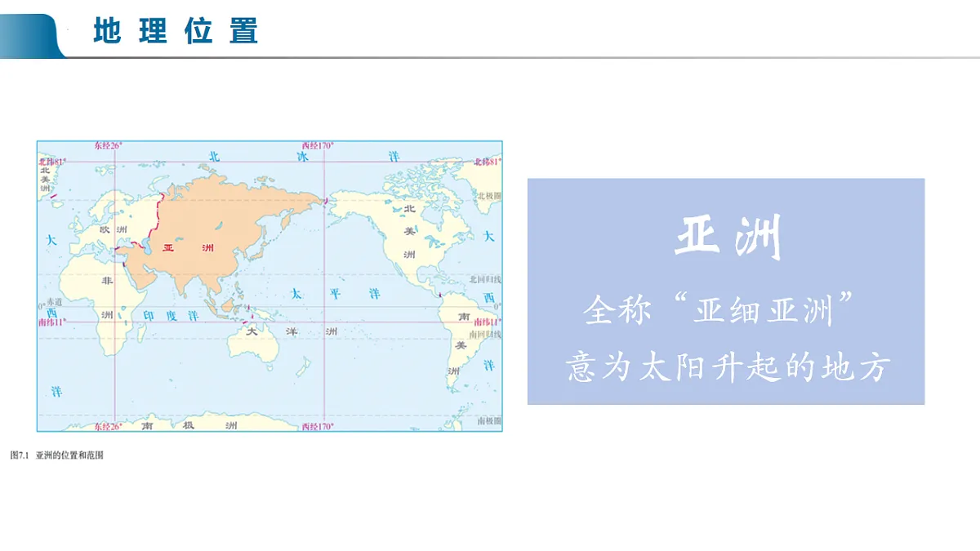Click the top 西经170° longitude label
The height and width of the screenshot is (551, 980).
click(x=318, y=145)
